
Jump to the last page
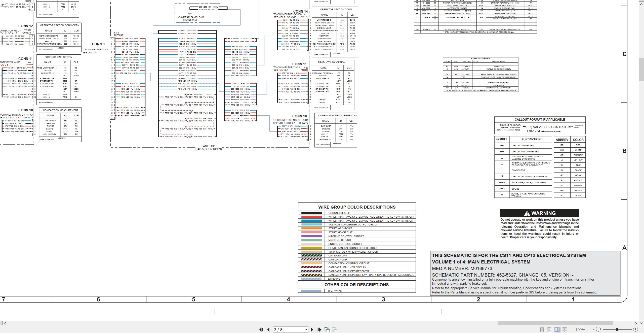319,329
